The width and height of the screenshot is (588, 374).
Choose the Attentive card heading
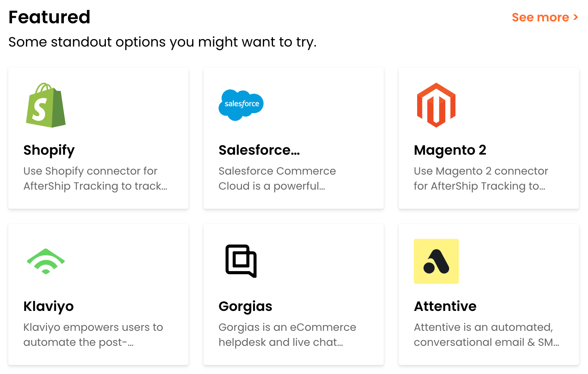(445, 306)
